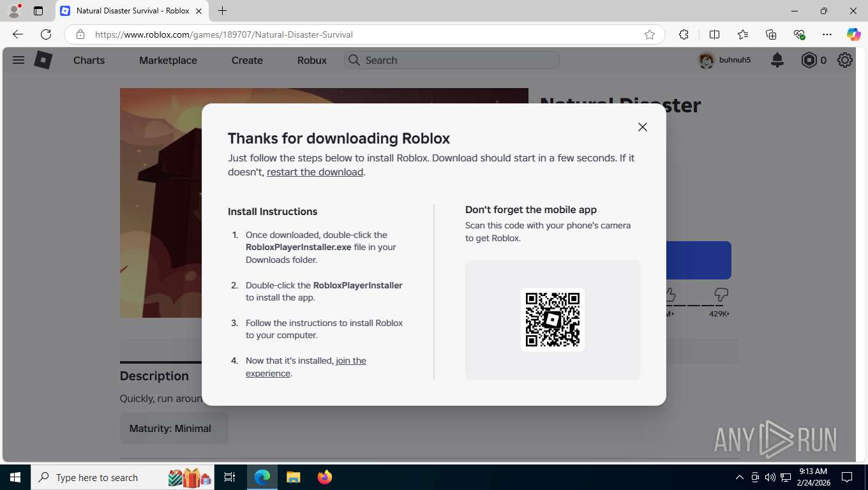
Task: Click the restart the download link
Action: 315,172
